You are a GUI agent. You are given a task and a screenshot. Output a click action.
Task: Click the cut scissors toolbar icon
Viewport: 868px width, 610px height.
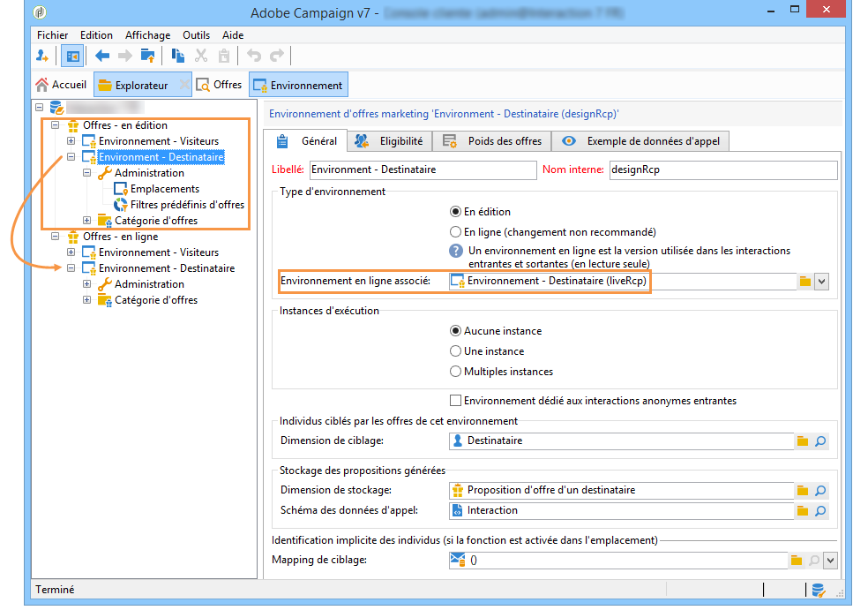coord(201,56)
